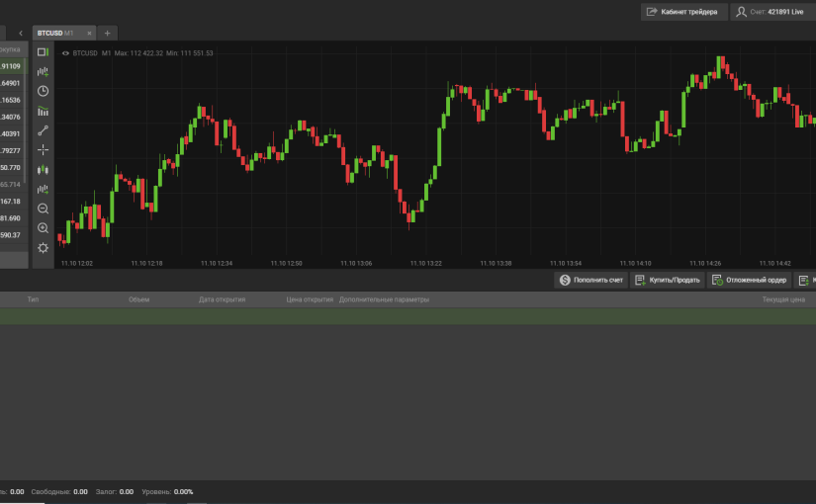Activate the crosshair cursor tool
This screenshot has width=816, height=504.
[x=43, y=150]
